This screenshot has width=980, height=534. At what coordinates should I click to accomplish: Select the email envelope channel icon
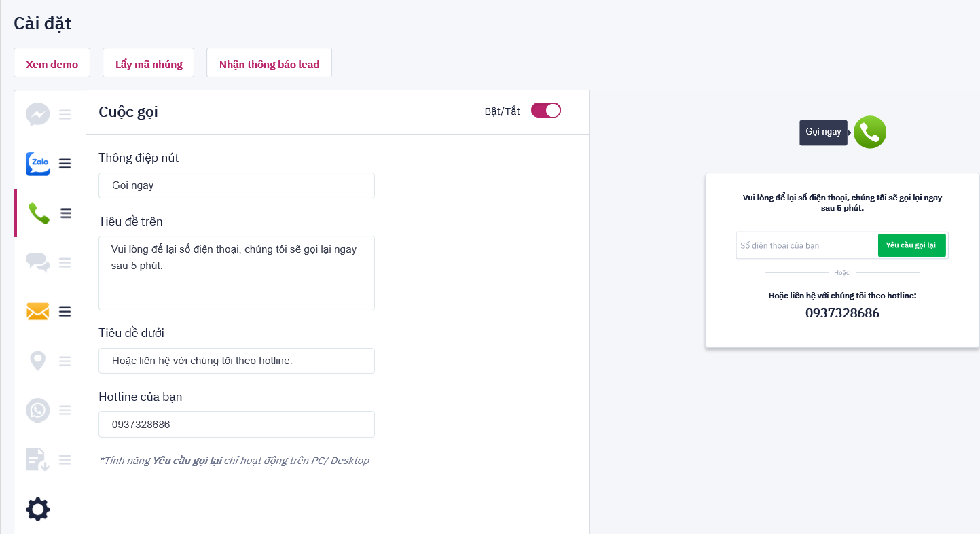(x=37, y=312)
